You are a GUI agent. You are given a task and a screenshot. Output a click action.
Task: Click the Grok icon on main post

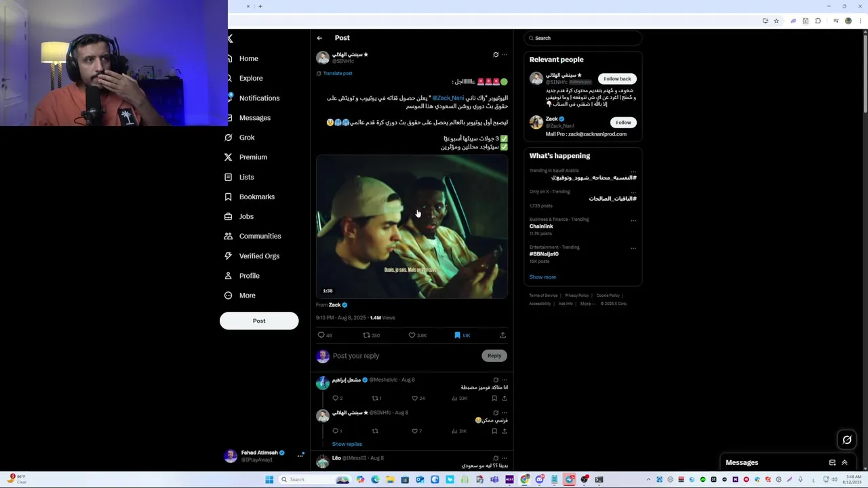point(496,55)
